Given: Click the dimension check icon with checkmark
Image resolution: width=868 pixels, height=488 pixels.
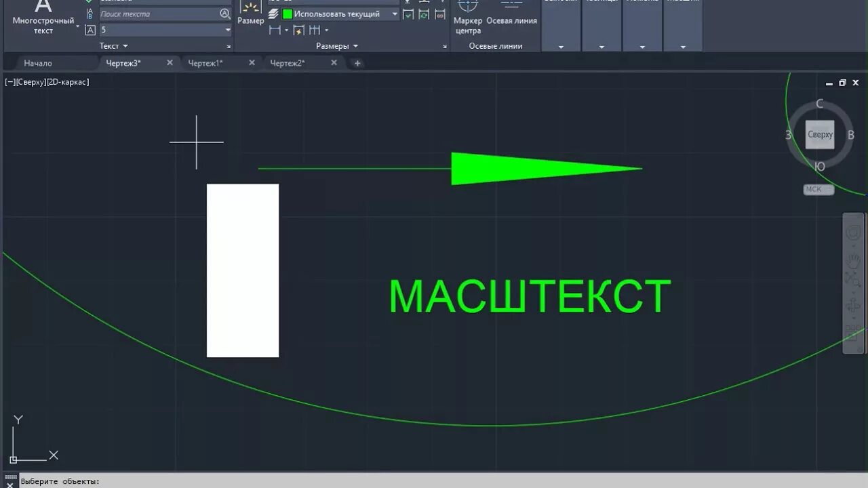Looking at the screenshot, I should point(408,14).
